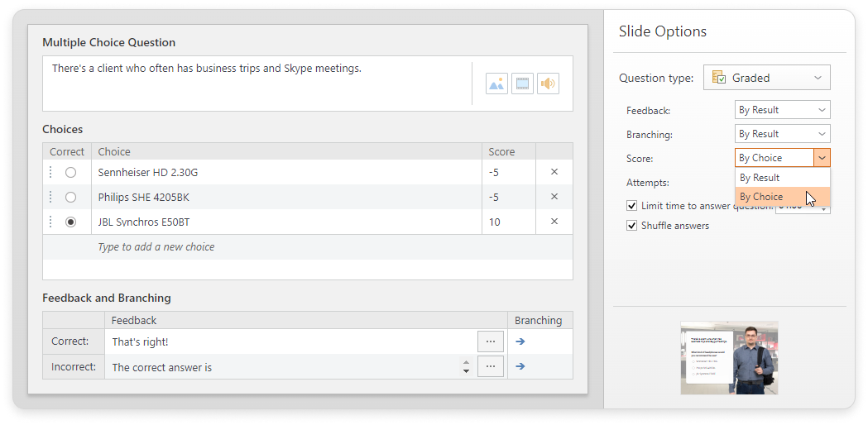Open the Branching By Result dropdown
Viewport: 868px width, 425px height.
tap(782, 134)
